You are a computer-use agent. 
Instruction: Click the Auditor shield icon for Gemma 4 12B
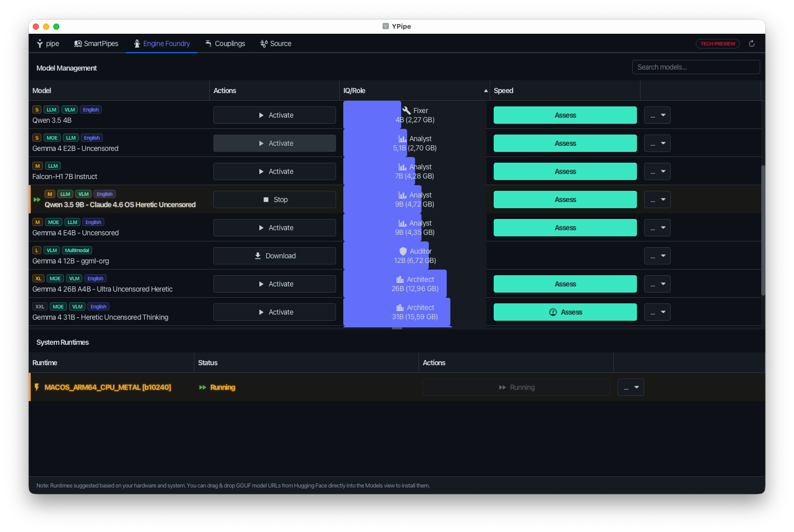[x=403, y=251]
